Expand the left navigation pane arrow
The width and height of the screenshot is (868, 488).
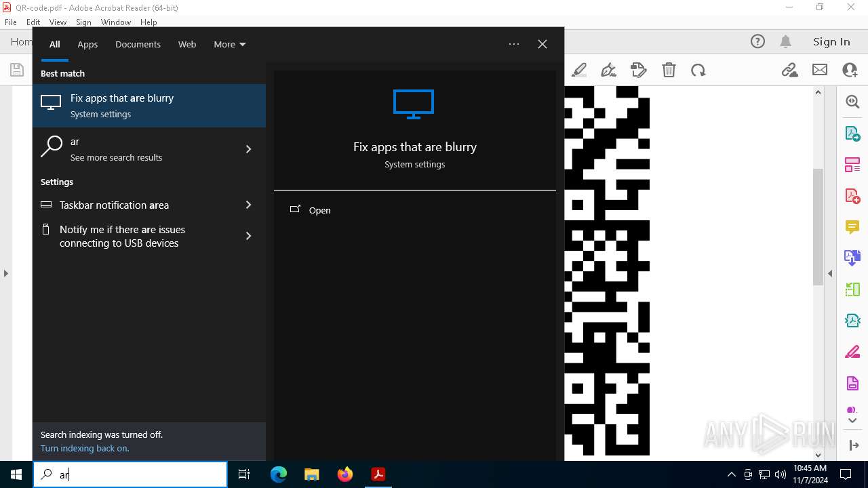(6, 274)
